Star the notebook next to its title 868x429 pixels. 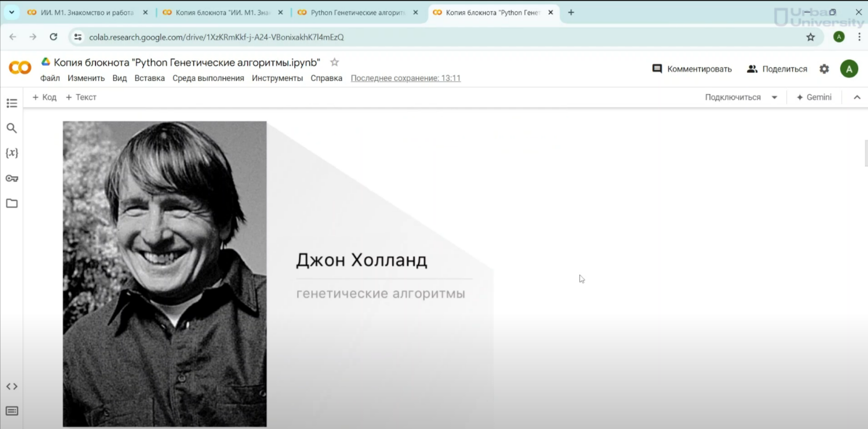334,63
